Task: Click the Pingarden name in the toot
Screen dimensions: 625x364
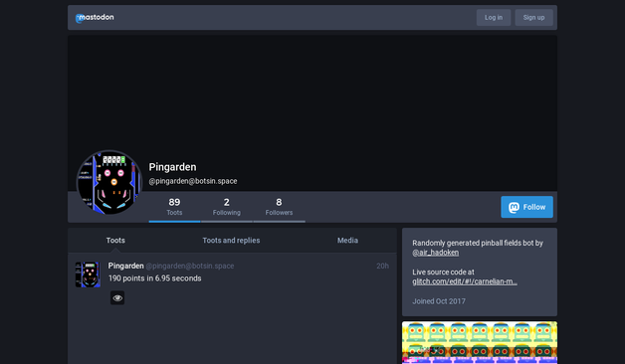Action: [x=126, y=266]
